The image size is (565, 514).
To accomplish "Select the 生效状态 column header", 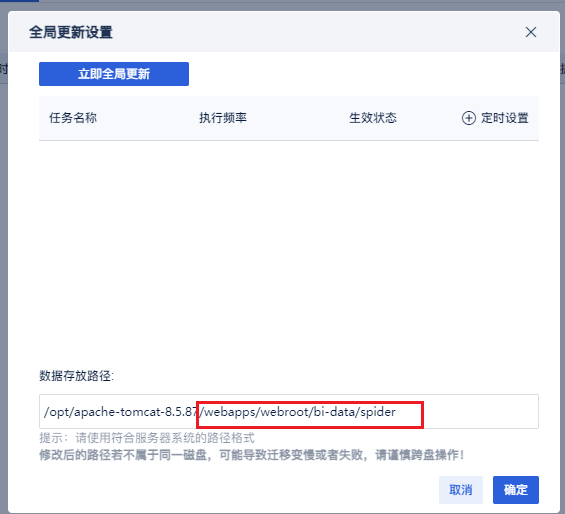I will (x=373, y=118).
